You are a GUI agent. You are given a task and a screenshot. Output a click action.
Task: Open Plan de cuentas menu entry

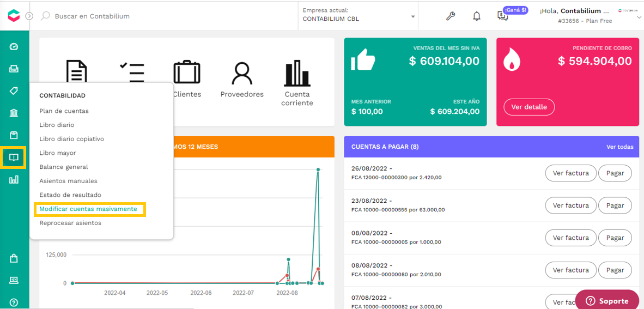pos(64,111)
